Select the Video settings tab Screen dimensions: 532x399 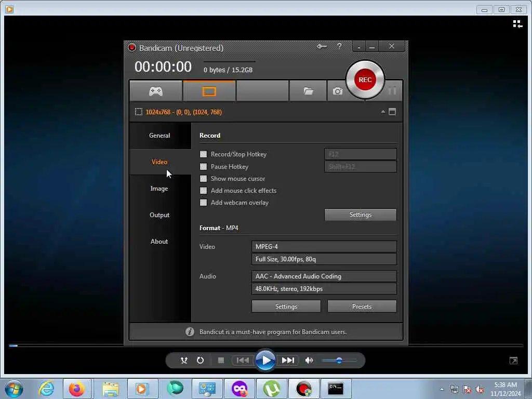tap(160, 162)
